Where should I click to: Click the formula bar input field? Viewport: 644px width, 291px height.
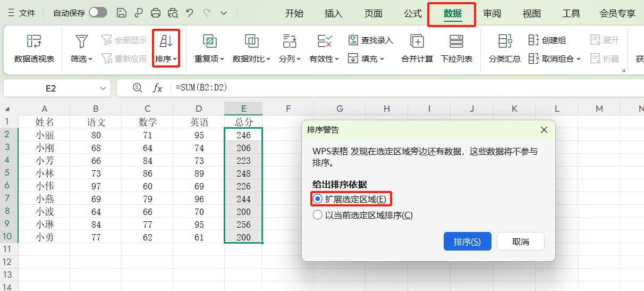pyautogui.click(x=372, y=88)
